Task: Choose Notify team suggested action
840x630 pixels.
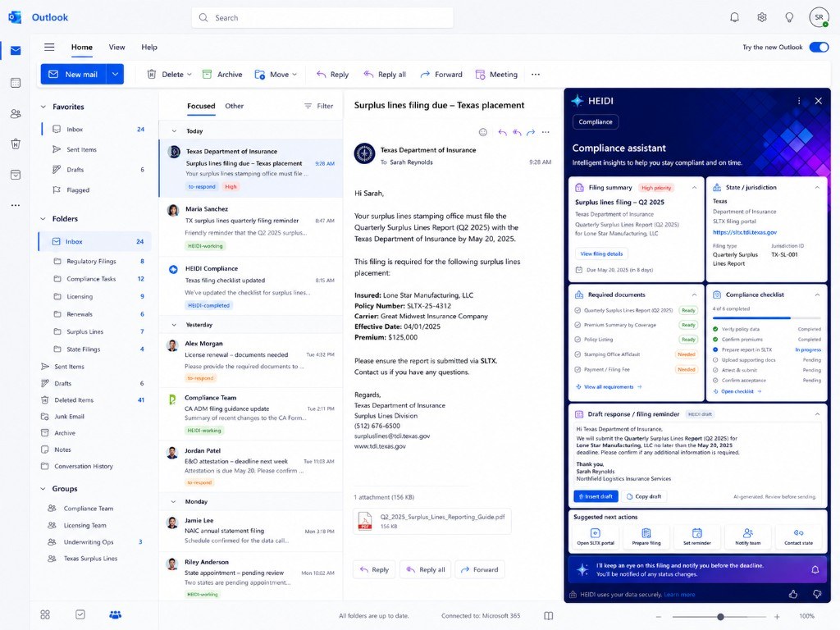Action: click(748, 536)
